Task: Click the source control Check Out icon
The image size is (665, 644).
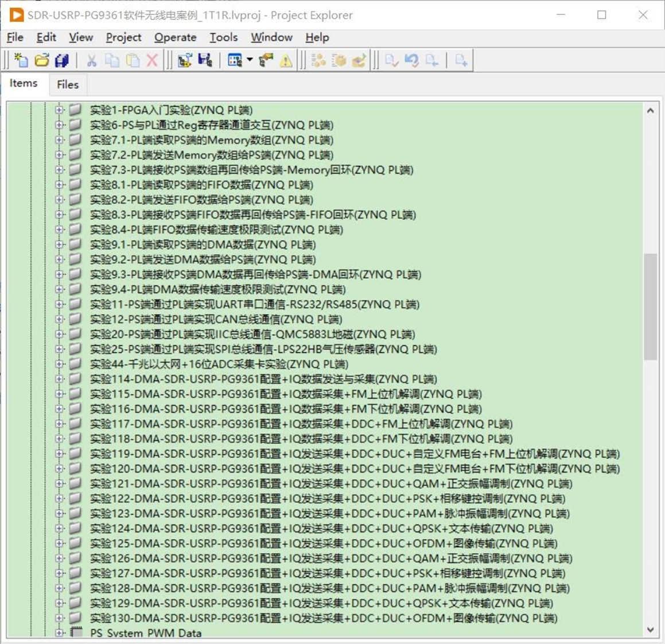Action: coord(431,60)
